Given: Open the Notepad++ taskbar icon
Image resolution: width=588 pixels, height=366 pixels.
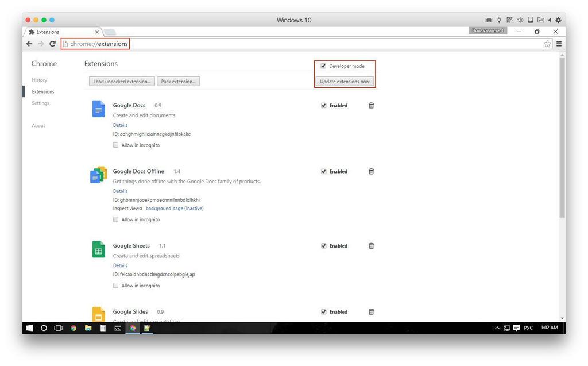Looking at the screenshot, I should (148, 328).
